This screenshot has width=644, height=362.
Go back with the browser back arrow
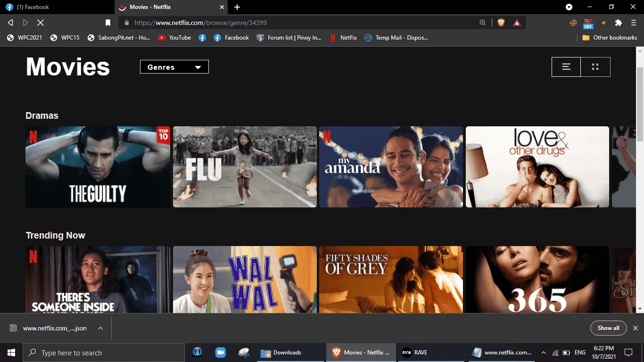click(10, 23)
